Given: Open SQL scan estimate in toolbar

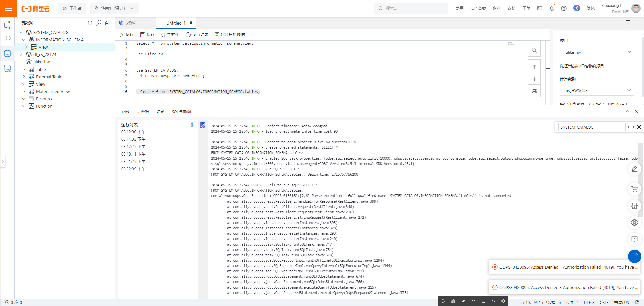Looking at the screenshot, I should [x=230, y=35].
